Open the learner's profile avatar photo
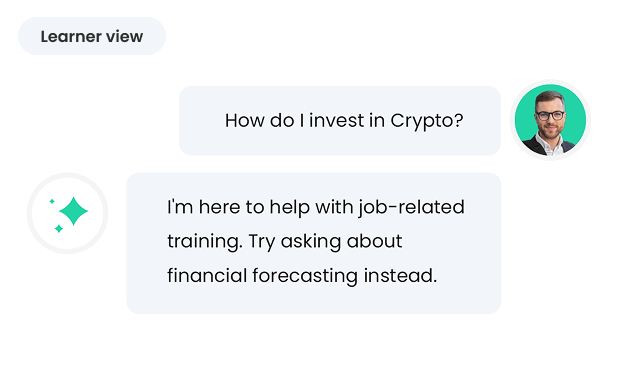619x369 pixels. 550,120
